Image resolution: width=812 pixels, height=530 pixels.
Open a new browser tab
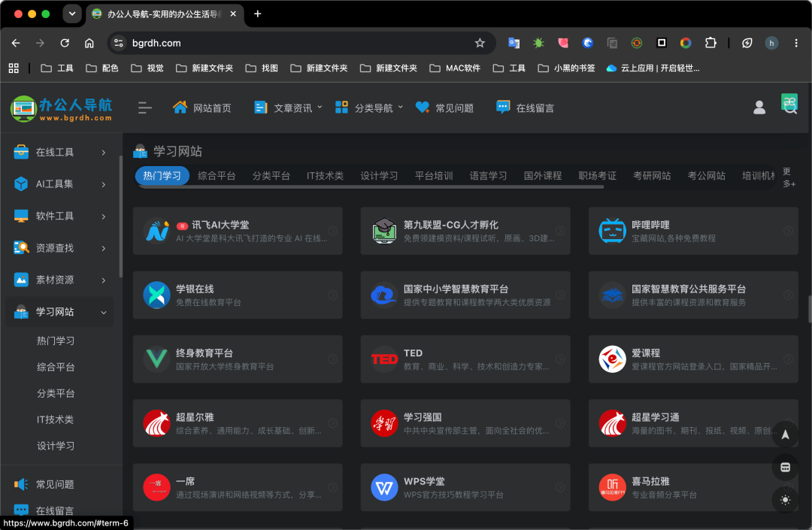(257, 14)
